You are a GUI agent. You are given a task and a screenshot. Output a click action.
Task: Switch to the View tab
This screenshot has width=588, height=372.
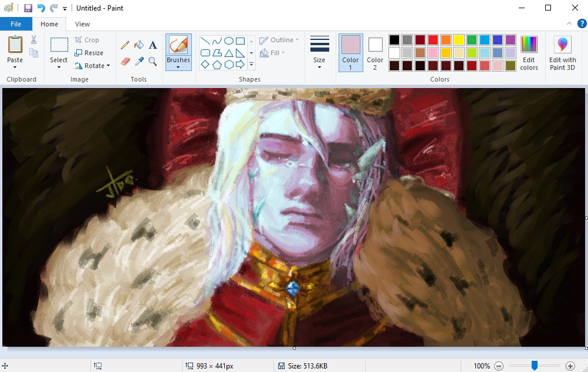pyautogui.click(x=82, y=24)
